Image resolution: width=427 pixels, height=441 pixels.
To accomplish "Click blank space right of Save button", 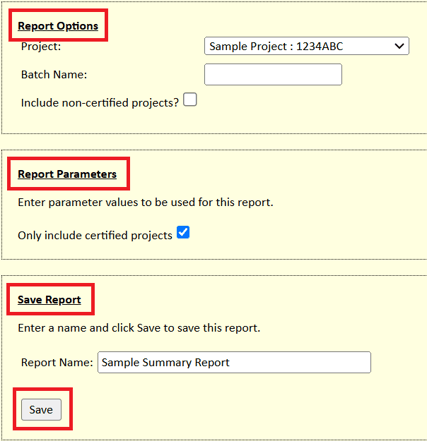I will pos(233,410).
